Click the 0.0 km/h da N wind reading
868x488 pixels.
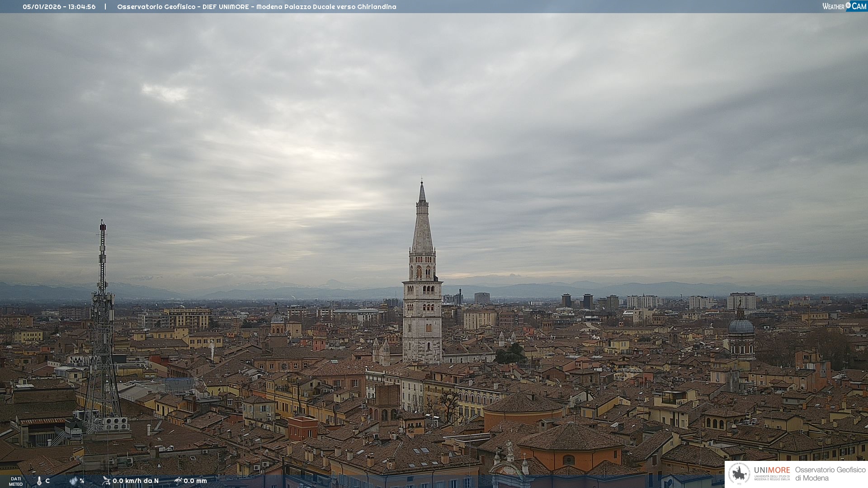(x=136, y=481)
